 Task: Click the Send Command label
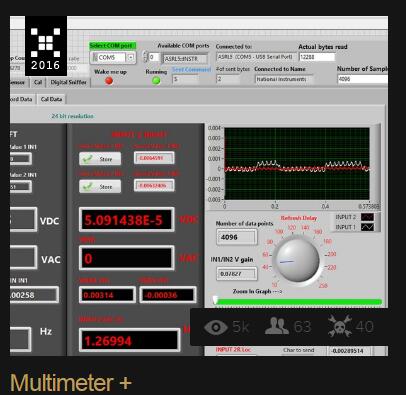(x=192, y=69)
